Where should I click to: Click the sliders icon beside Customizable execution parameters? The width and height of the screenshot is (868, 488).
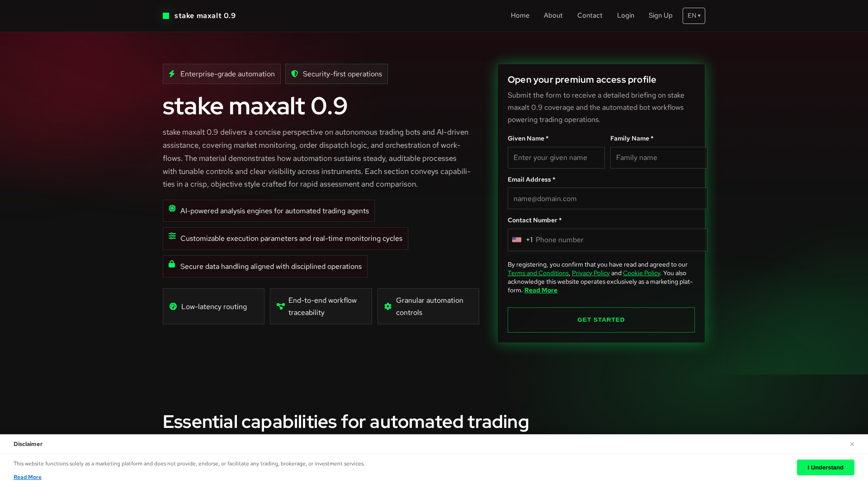[172, 236]
